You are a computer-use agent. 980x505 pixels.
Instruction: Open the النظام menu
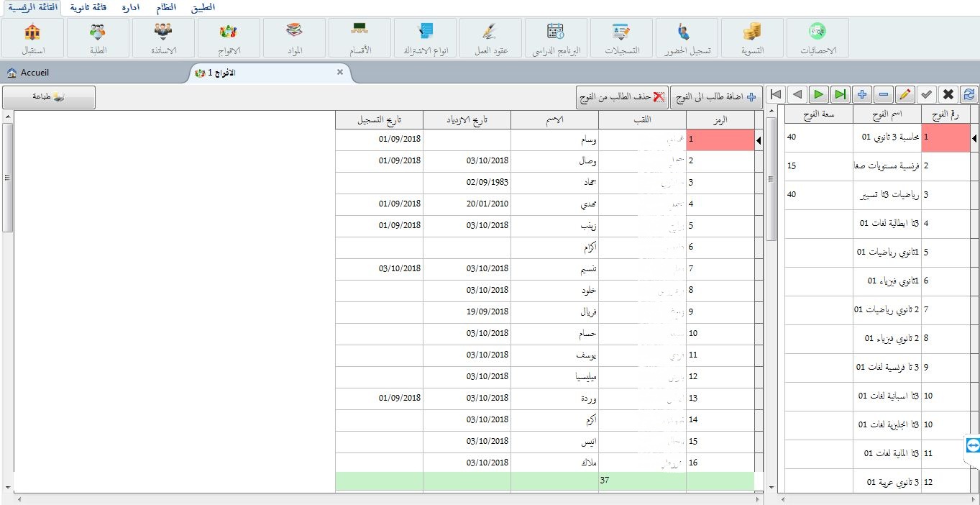(165, 7)
